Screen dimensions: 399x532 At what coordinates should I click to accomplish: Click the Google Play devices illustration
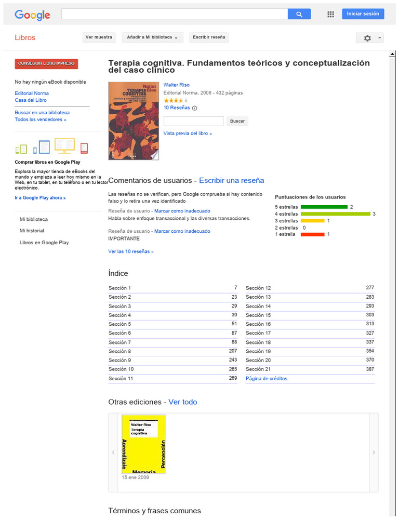click(x=51, y=146)
